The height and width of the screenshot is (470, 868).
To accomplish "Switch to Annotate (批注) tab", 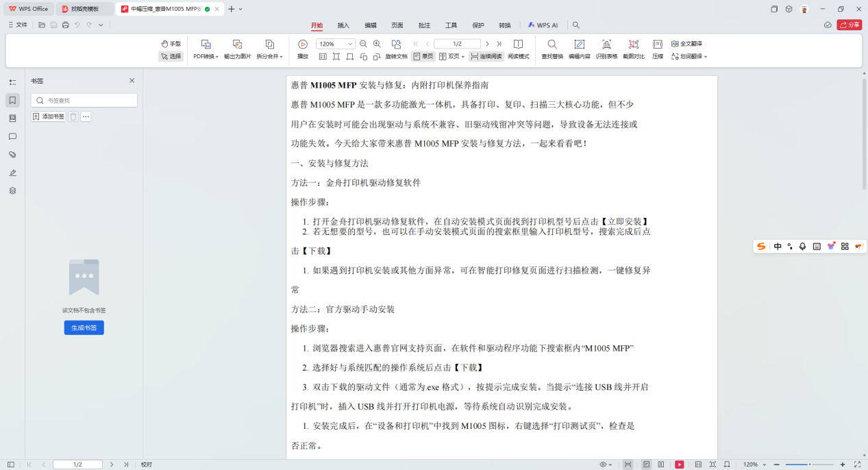I will click(x=424, y=25).
